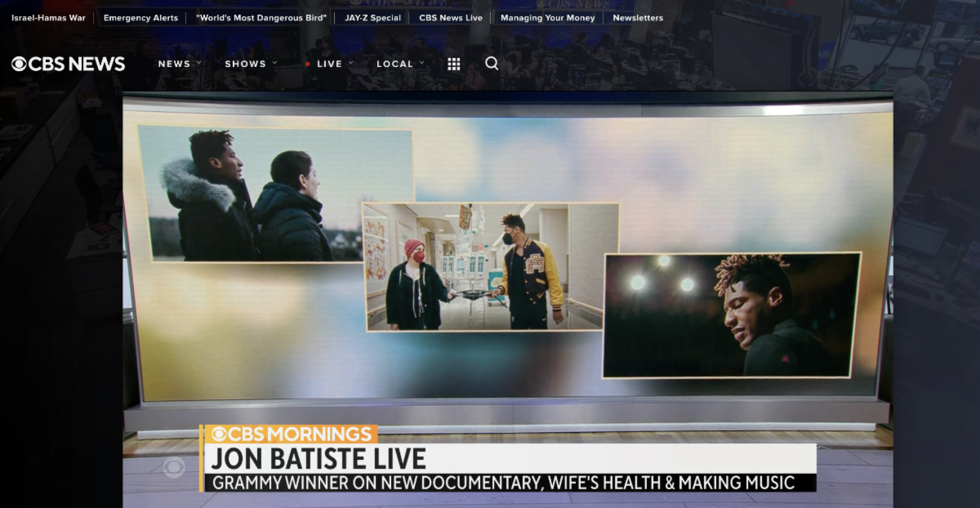The width and height of the screenshot is (980, 508).
Task: Click the hospital hallway photo in video
Action: click(x=490, y=267)
